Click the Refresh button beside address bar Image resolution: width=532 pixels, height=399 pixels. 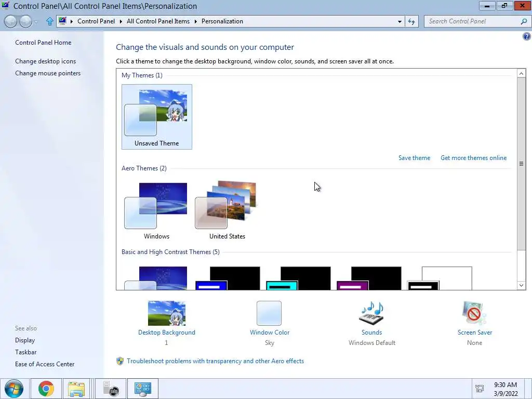(x=411, y=21)
